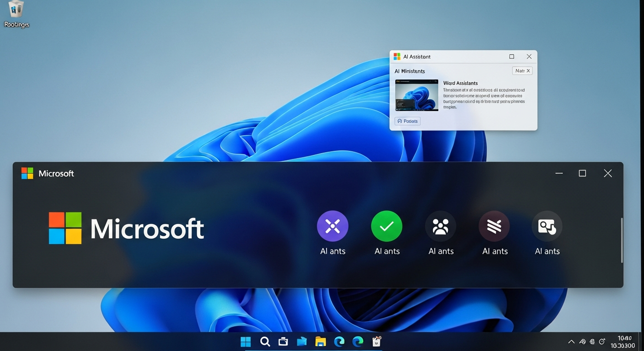The width and height of the screenshot is (644, 351).
Task: Open the people group AI ants icon
Action: [440, 226]
